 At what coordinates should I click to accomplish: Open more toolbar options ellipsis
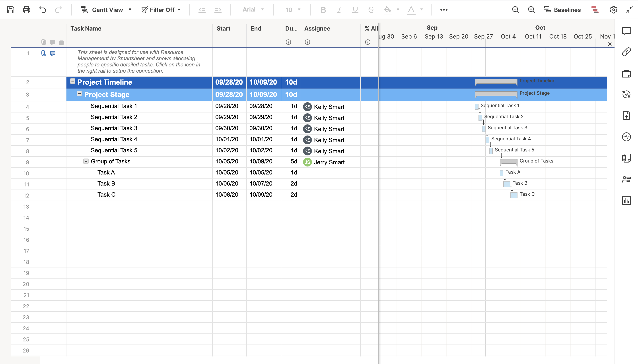[x=444, y=10]
